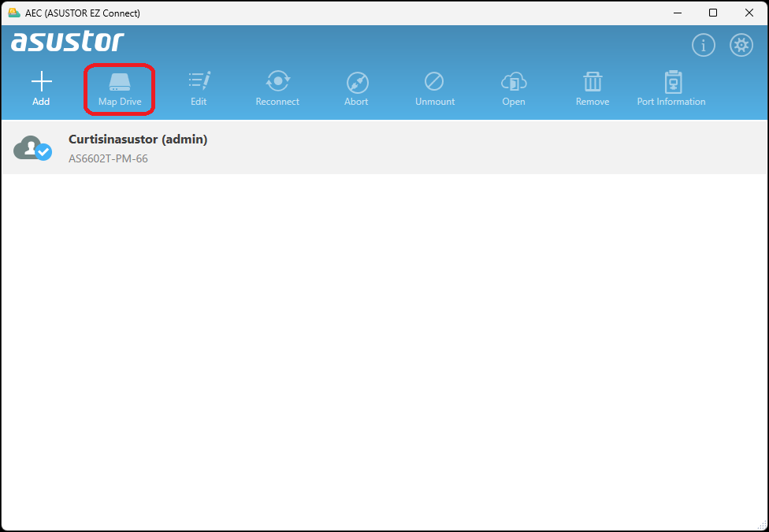Click the AEC app icon in title bar
Image resolution: width=769 pixels, height=532 pixels.
[13, 13]
